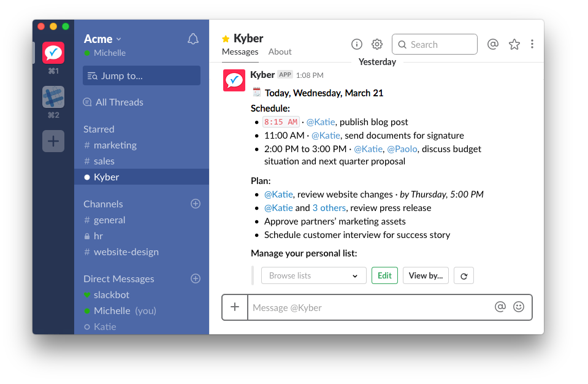This screenshot has height=384, width=588.
Task: Click @Katie mention in blog post item
Action: (x=321, y=122)
